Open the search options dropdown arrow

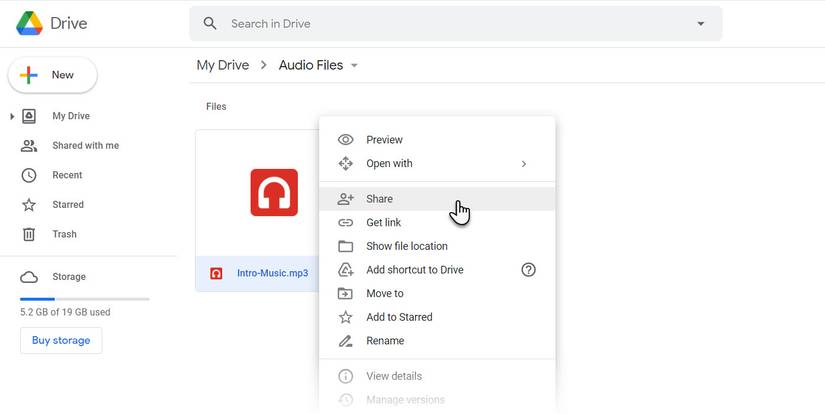[x=700, y=24]
